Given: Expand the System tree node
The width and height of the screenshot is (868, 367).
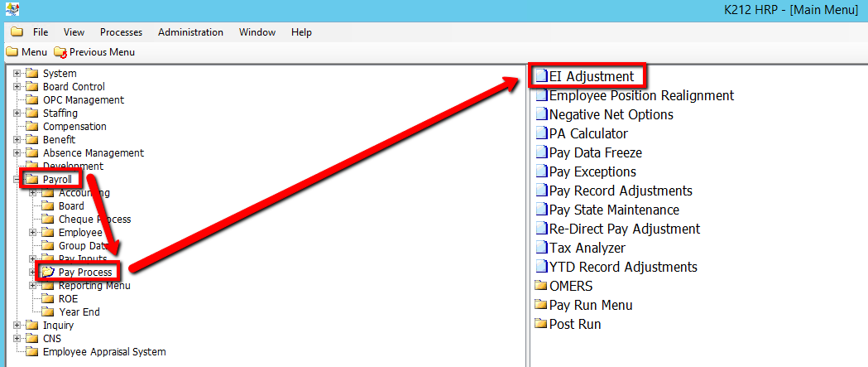Looking at the screenshot, I should point(17,74).
